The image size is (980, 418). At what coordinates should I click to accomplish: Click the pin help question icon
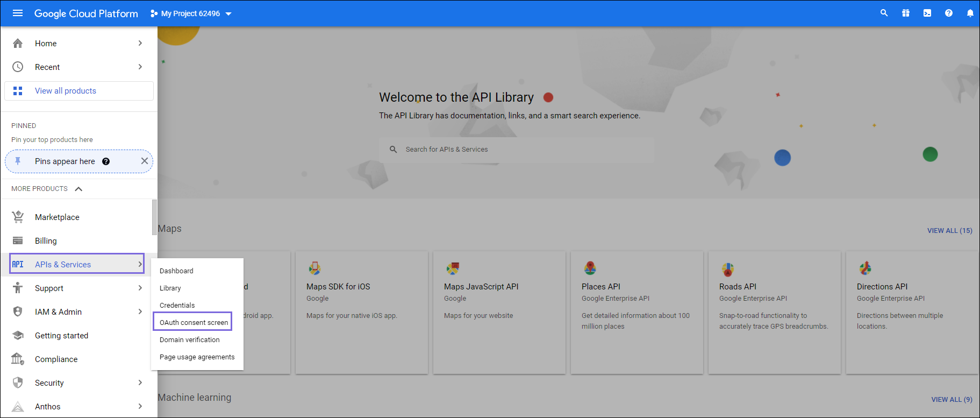coord(106,161)
